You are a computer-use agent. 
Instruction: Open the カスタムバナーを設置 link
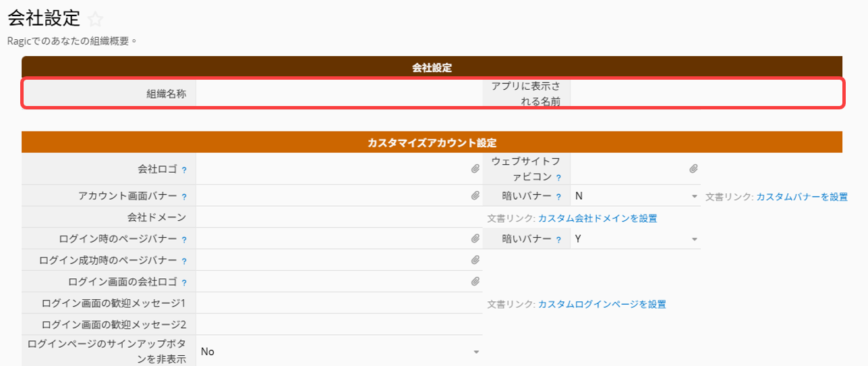[802, 197]
